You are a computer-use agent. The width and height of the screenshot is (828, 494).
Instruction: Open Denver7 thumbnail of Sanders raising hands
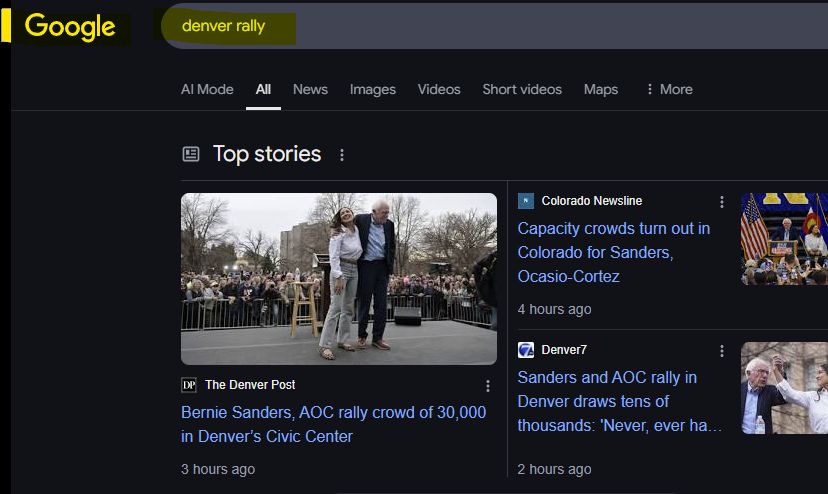[x=784, y=388]
